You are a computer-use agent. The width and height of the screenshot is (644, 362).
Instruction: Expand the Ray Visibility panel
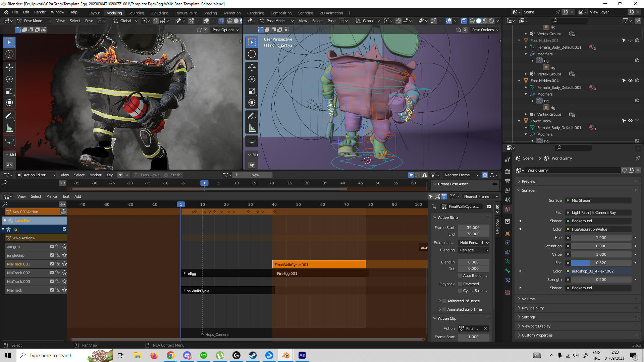[x=533, y=308]
